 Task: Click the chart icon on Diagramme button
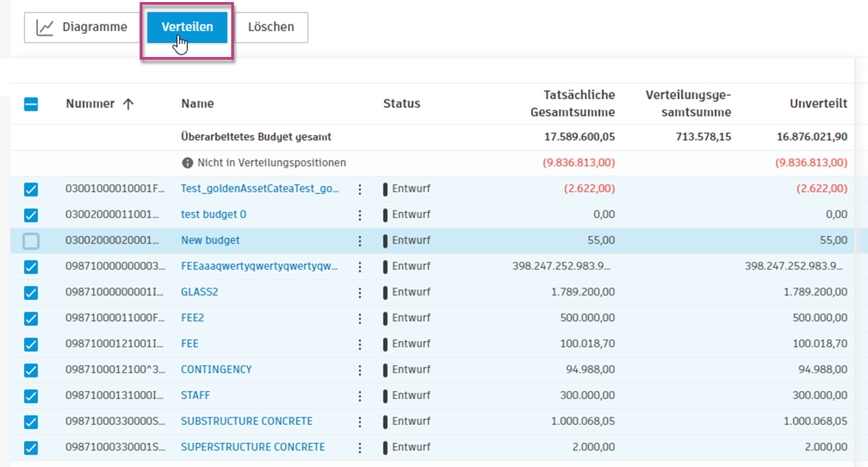[45, 27]
